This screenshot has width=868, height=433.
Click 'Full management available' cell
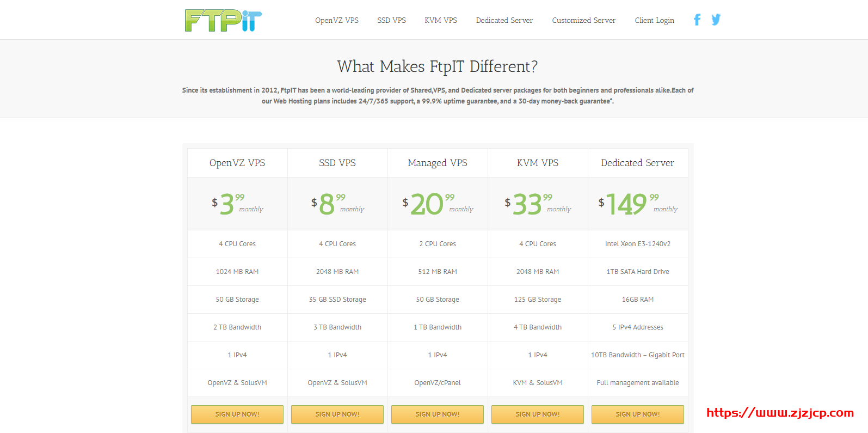(638, 383)
